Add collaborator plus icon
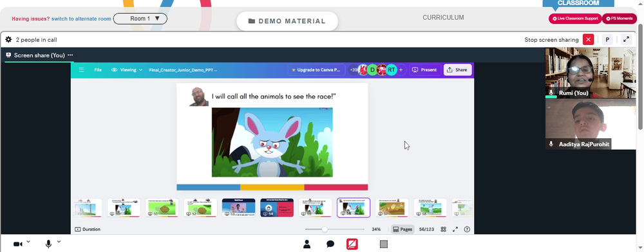This screenshot has width=644, height=252. (401, 70)
